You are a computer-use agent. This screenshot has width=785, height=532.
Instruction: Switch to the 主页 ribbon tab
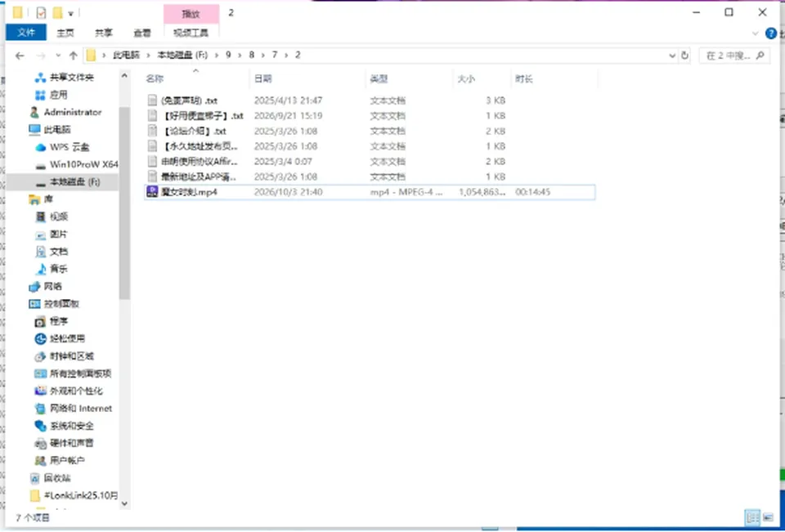pos(65,33)
